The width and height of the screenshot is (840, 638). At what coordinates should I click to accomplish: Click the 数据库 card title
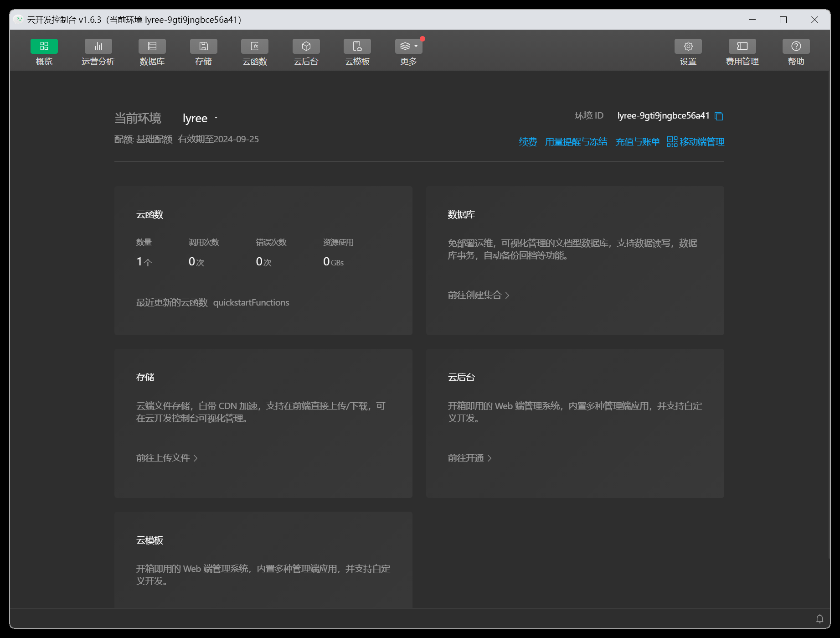tap(461, 214)
